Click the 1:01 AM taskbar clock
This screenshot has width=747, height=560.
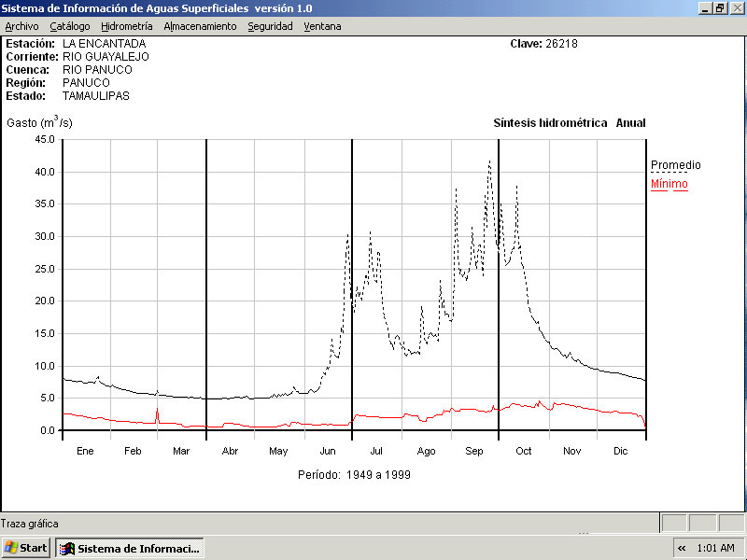coord(716,548)
